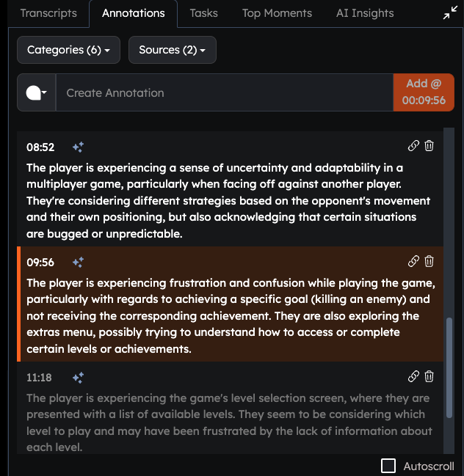This screenshot has height=476, width=464.
Task: Switch to the Top Moments tab
Action: pos(277,13)
